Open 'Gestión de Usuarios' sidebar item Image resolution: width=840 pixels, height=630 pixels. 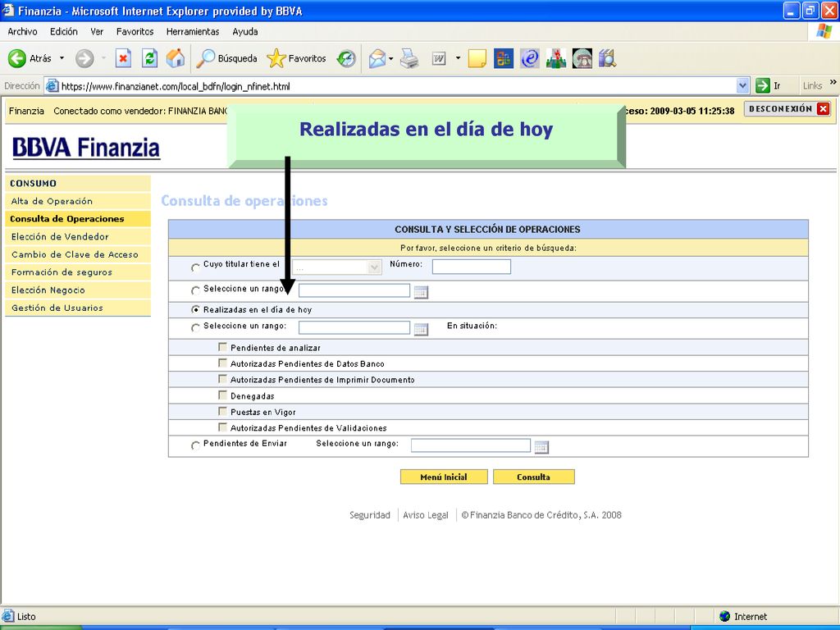(78, 308)
